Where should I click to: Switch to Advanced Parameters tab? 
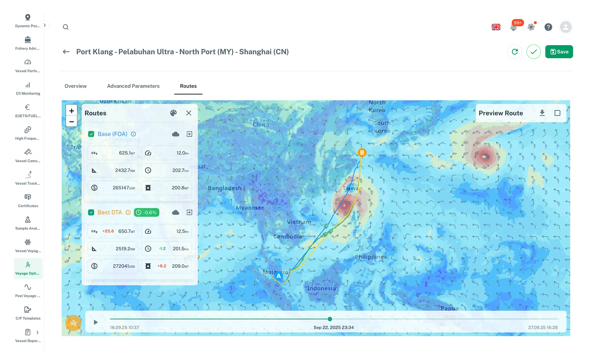coord(133,86)
